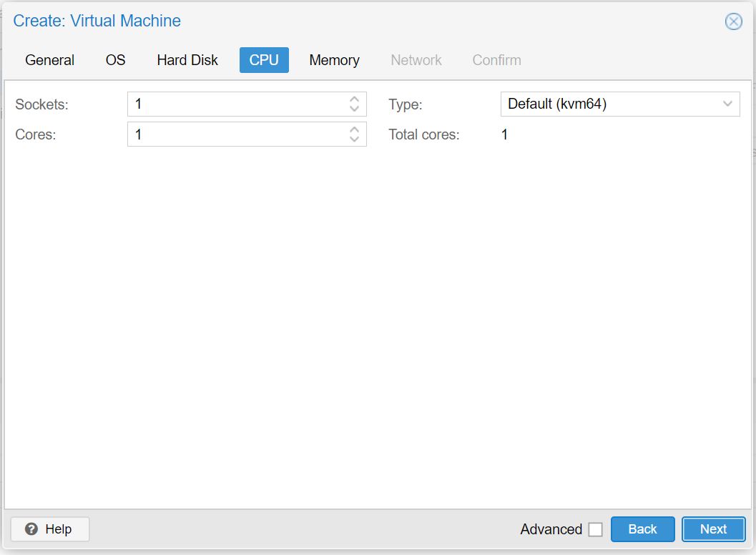Image resolution: width=756 pixels, height=555 pixels.
Task: Close the Create Virtual Machine dialog
Action: [x=733, y=21]
